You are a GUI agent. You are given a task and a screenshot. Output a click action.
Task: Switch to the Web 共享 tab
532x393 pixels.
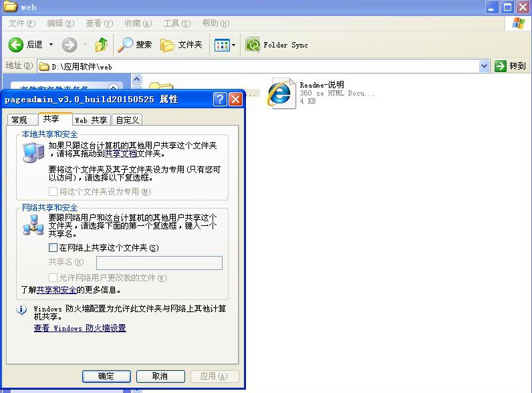(x=90, y=120)
